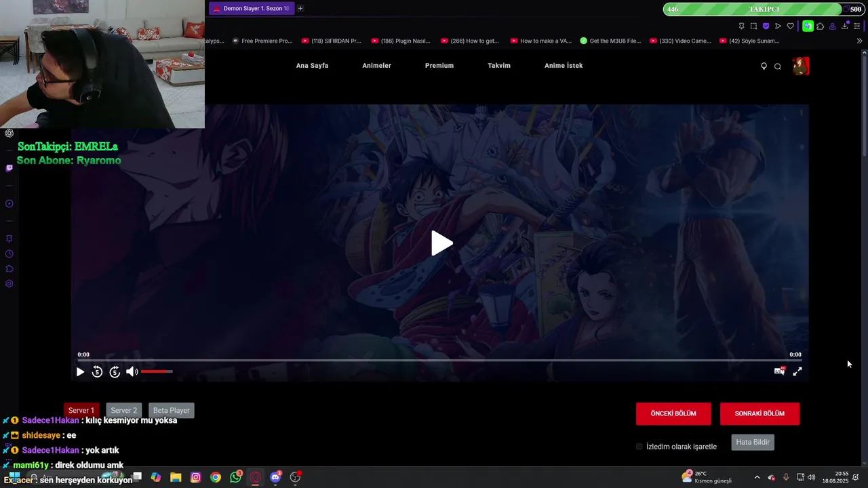
Task: Open the Premium menu item
Action: [x=439, y=66]
